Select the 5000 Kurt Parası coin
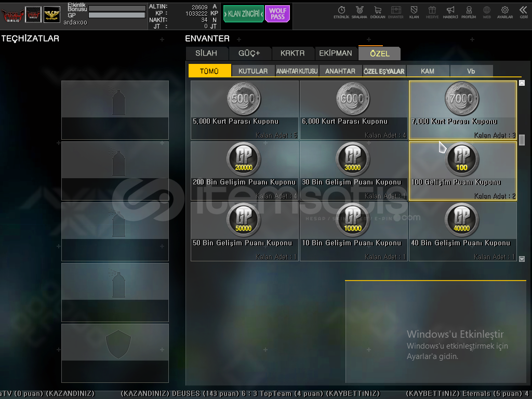532x399 pixels. [x=244, y=99]
